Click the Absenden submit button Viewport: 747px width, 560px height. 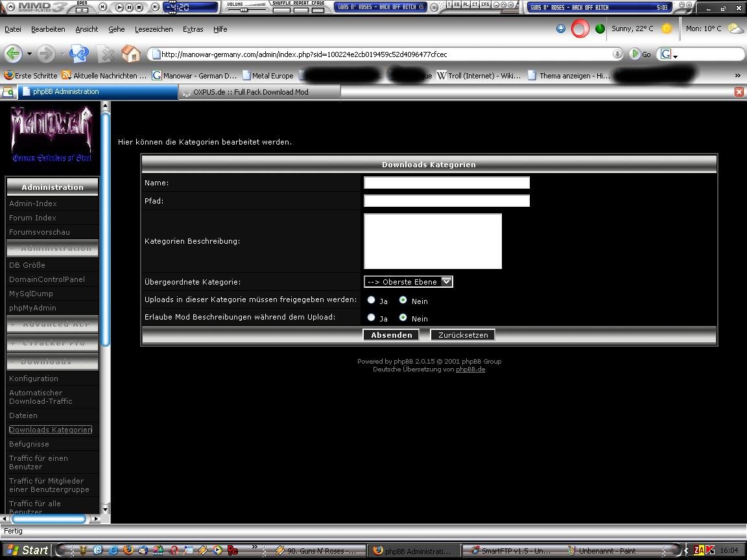(391, 335)
